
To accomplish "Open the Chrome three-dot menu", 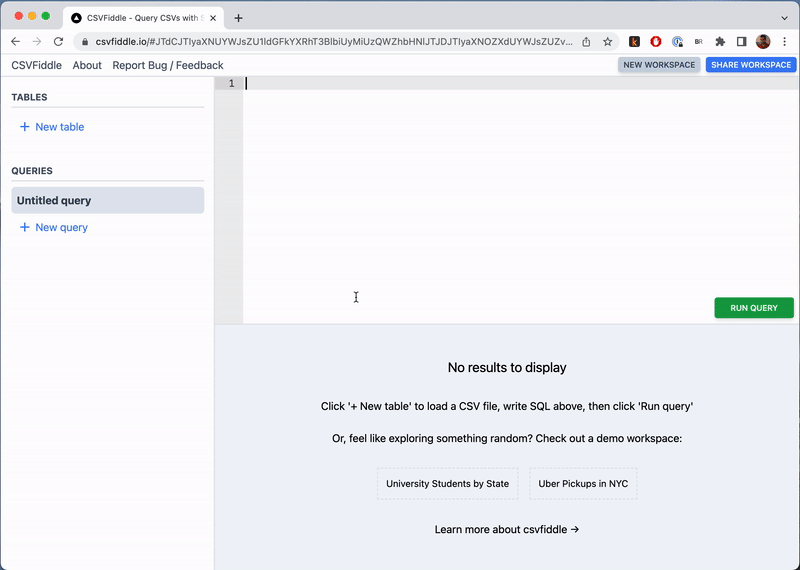I will (785, 42).
